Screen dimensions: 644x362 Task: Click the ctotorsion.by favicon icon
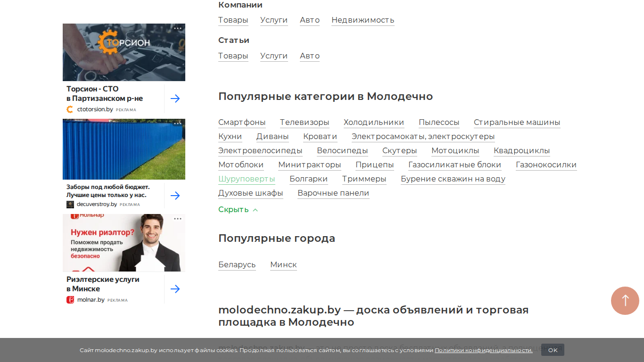pos(70,109)
